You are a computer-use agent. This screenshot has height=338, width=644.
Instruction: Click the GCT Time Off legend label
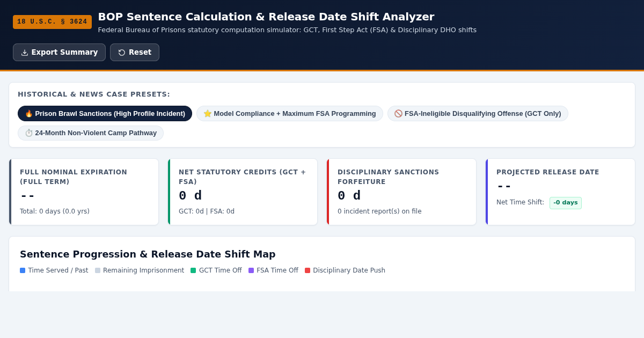(x=220, y=270)
